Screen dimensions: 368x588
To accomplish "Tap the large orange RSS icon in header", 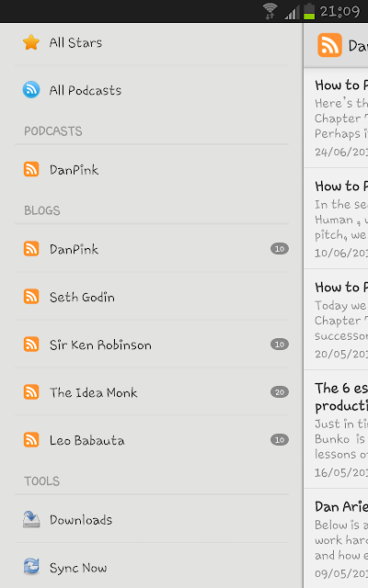I will [x=329, y=45].
